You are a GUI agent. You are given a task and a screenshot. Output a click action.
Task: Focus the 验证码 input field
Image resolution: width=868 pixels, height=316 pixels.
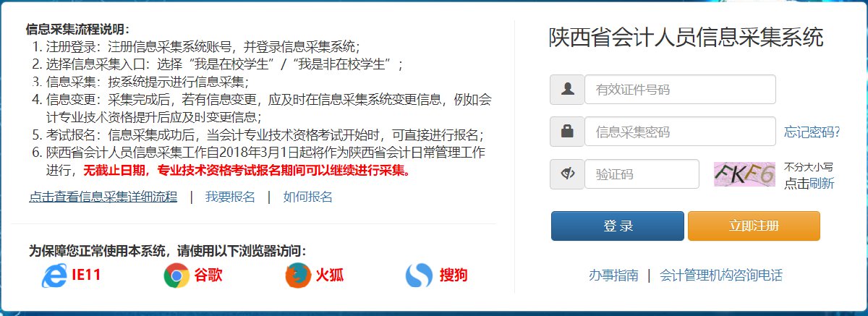pyautogui.click(x=642, y=174)
